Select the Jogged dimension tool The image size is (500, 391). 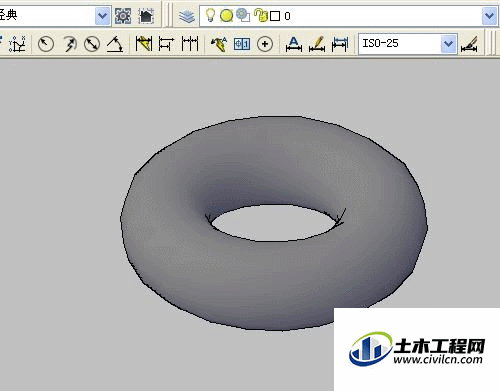tap(69, 44)
